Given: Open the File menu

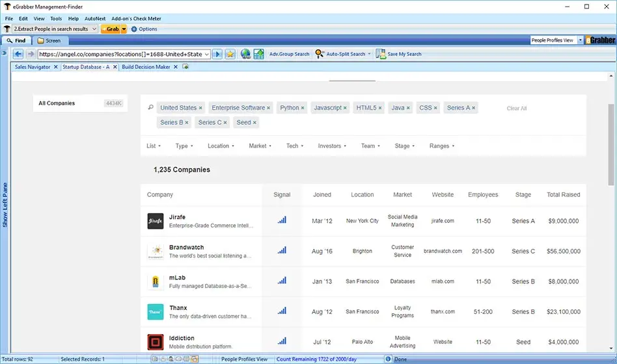Looking at the screenshot, I should click(9, 18).
